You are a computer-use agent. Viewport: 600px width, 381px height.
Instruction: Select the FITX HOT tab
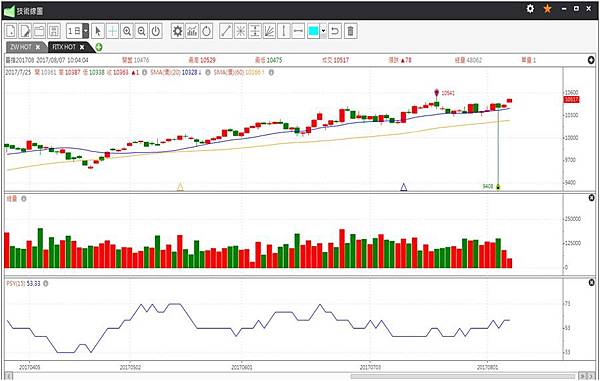pyautogui.click(x=64, y=47)
